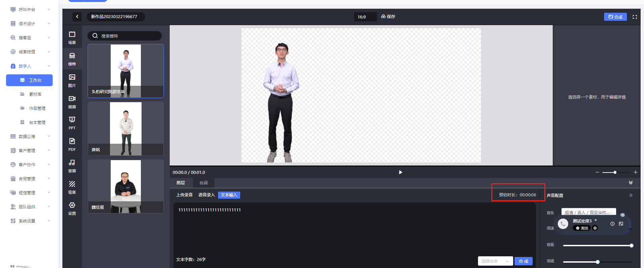
Task: Select the 上传录音 option
Action: pos(184,195)
